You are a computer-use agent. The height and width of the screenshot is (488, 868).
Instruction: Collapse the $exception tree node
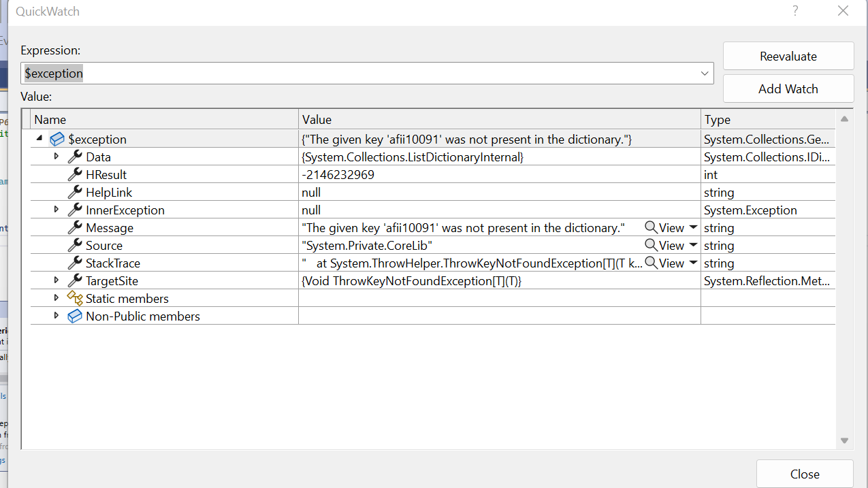39,139
